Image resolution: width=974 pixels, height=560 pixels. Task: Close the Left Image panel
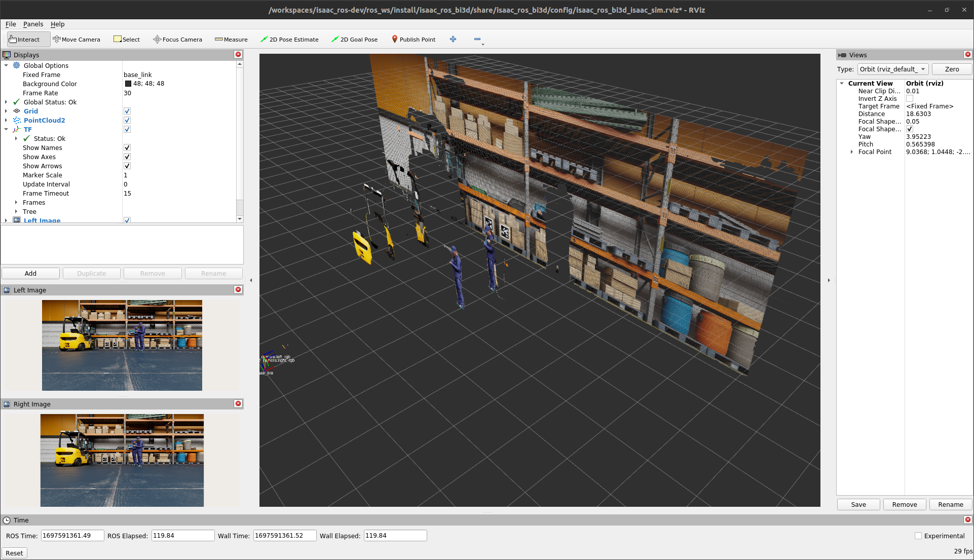coord(238,289)
